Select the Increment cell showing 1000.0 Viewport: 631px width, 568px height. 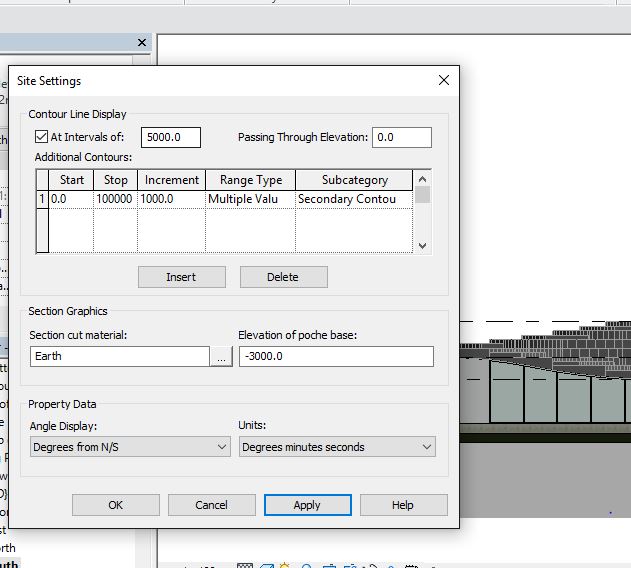point(171,199)
